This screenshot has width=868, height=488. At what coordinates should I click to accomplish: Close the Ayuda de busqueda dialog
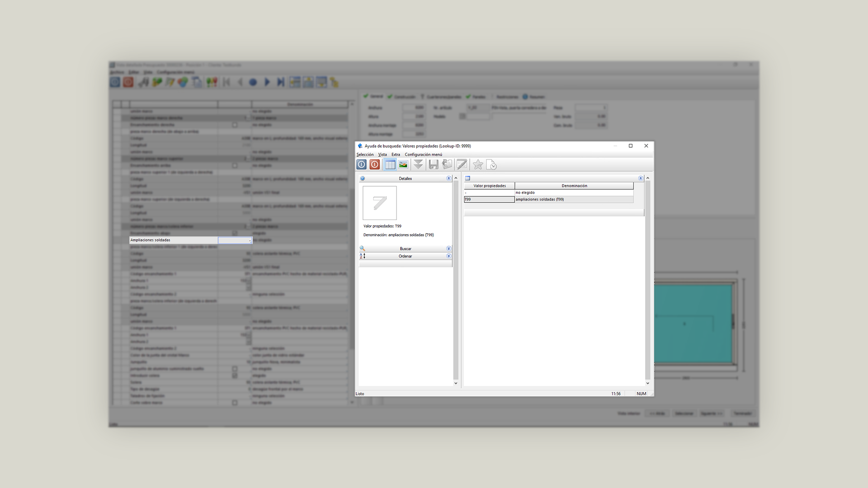(x=646, y=146)
